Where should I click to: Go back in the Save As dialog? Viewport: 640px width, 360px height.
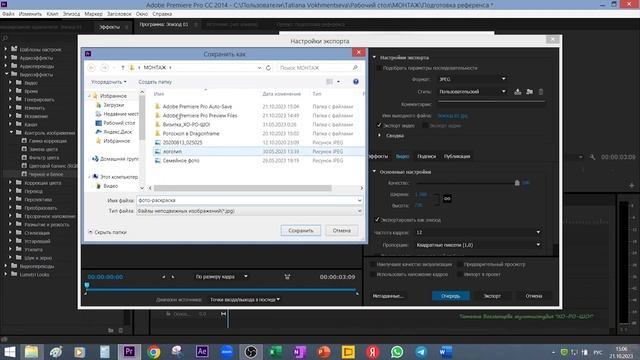pyautogui.click(x=91, y=68)
